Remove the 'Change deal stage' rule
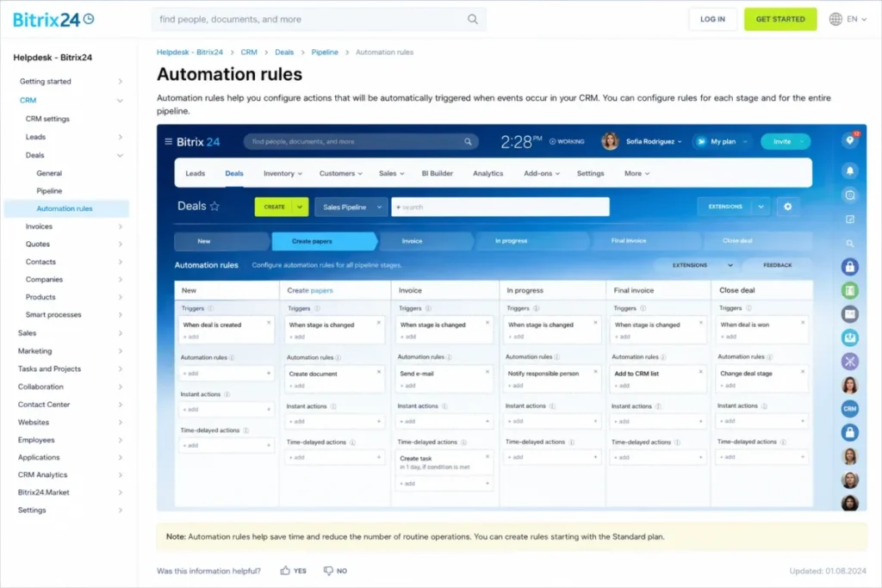 point(803,372)
